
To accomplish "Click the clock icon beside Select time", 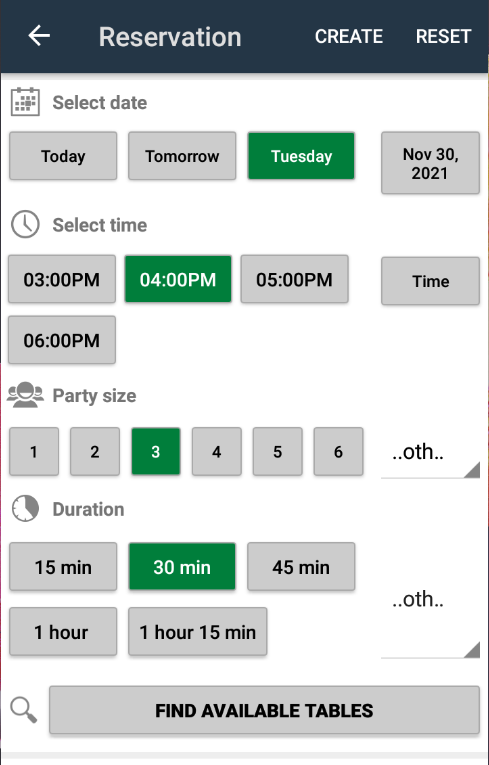I will (x=25, y=224).
